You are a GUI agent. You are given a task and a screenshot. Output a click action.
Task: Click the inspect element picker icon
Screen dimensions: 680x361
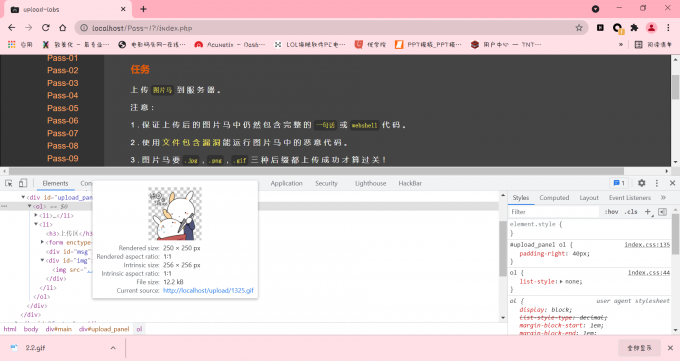[9, 183]
